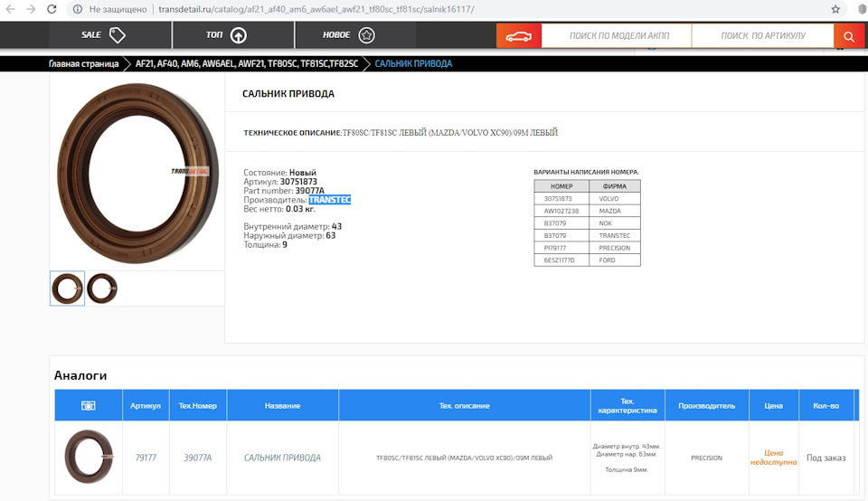Focus the 'Поиск по артикулу' field

763,36
